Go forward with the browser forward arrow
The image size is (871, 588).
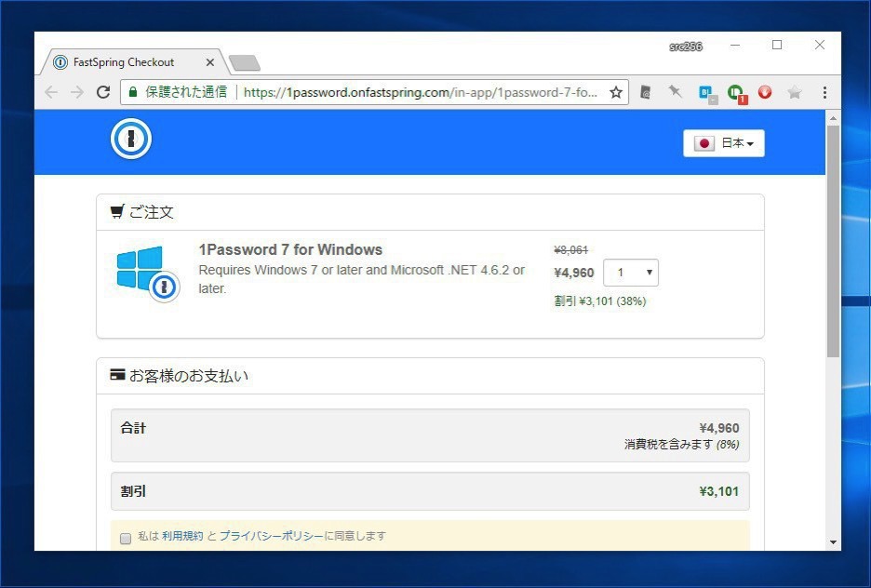[77, 92]
